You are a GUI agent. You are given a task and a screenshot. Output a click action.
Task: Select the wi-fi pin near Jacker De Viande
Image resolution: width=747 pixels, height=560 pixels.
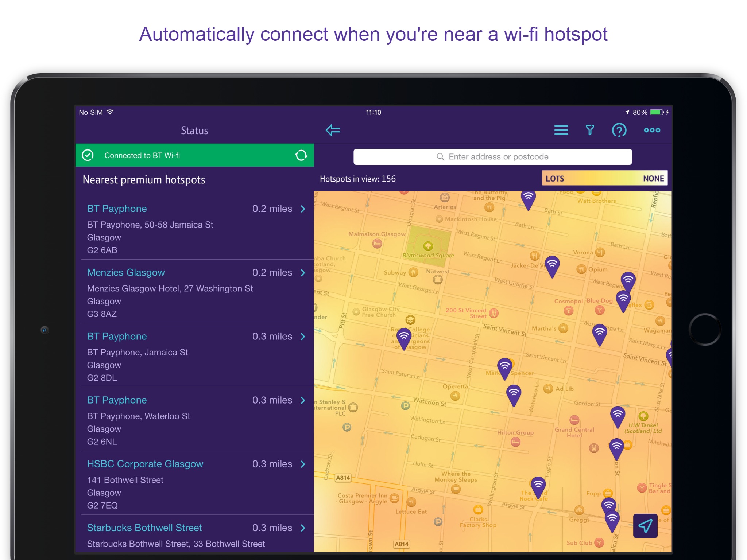tap(552, 265)
